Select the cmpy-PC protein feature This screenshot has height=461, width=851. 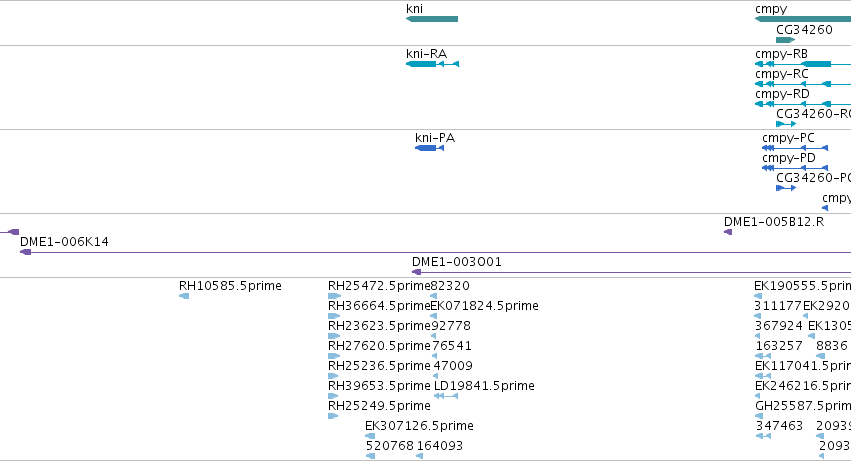[x=795, y=148]
